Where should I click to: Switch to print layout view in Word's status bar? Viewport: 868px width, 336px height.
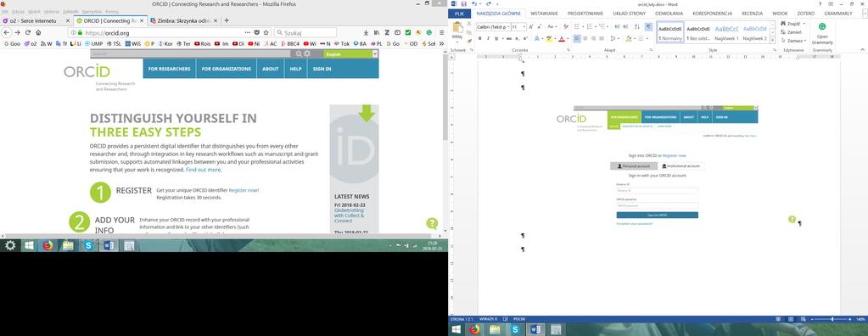click(792, 319)
